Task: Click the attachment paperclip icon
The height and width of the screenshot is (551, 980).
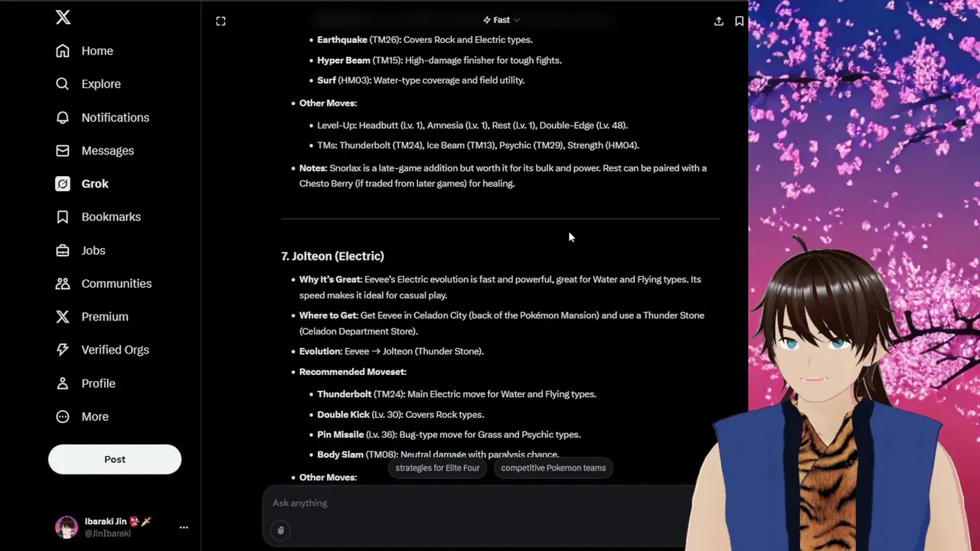Action: (x=280, y=530)
